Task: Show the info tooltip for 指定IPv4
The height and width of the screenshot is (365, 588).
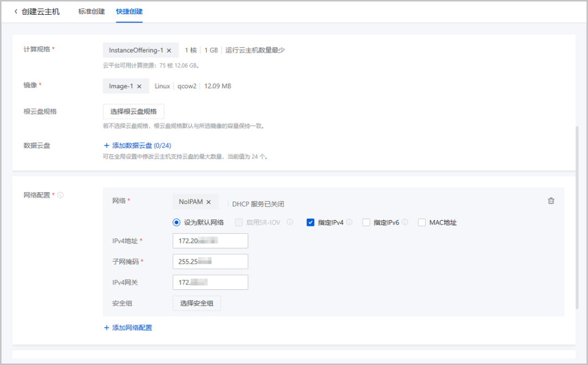Action: point(349,222)
